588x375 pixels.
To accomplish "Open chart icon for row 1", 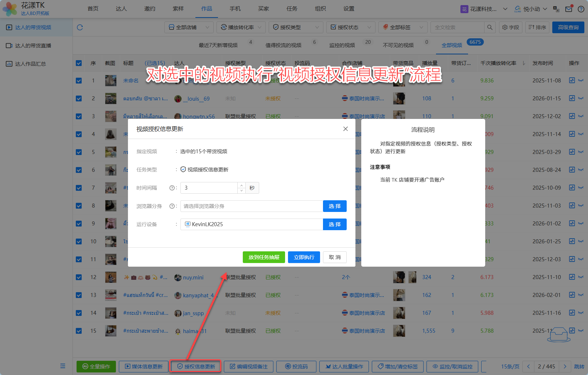I will pyautogui.click(x=572, y=80).
